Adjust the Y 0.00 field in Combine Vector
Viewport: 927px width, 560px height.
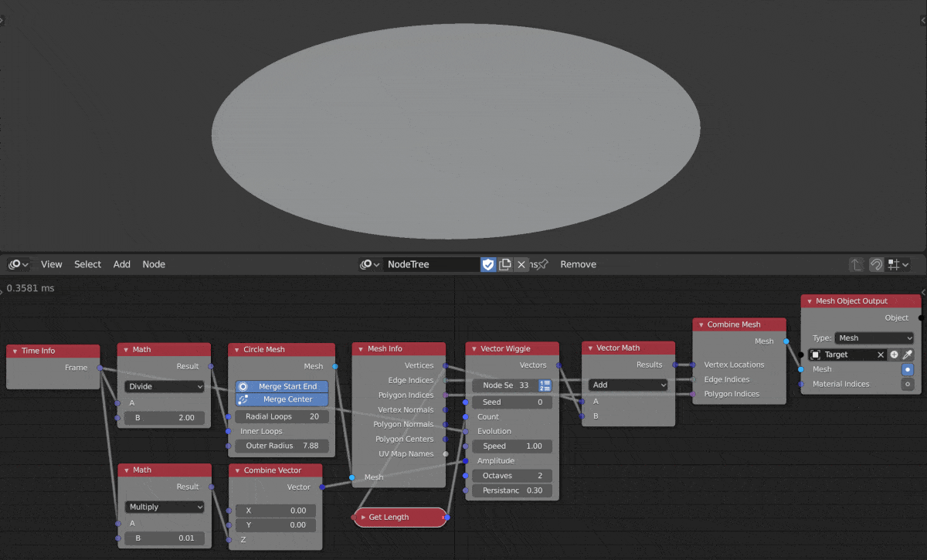[276, 525]
